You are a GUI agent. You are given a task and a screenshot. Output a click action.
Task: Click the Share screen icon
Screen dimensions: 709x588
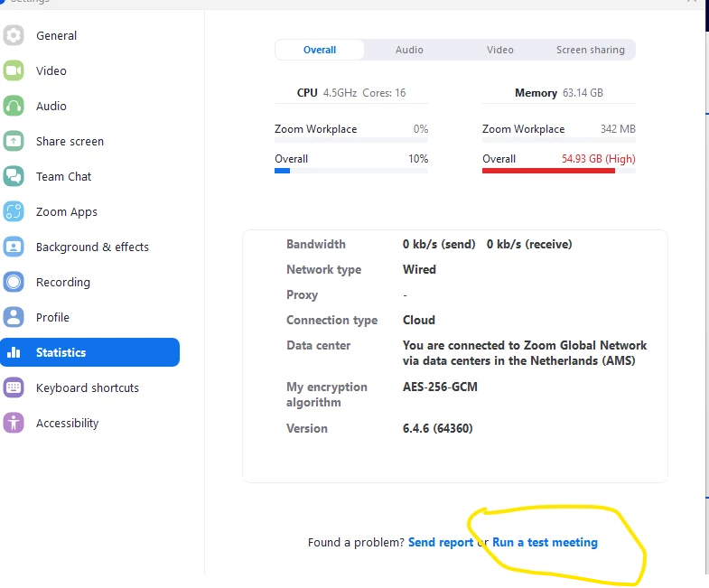point(14,141)
